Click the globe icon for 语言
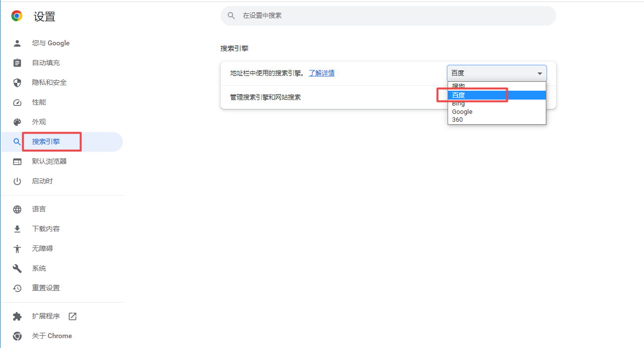Viewport: 644px width, 348px height. [x=17, y=209]
